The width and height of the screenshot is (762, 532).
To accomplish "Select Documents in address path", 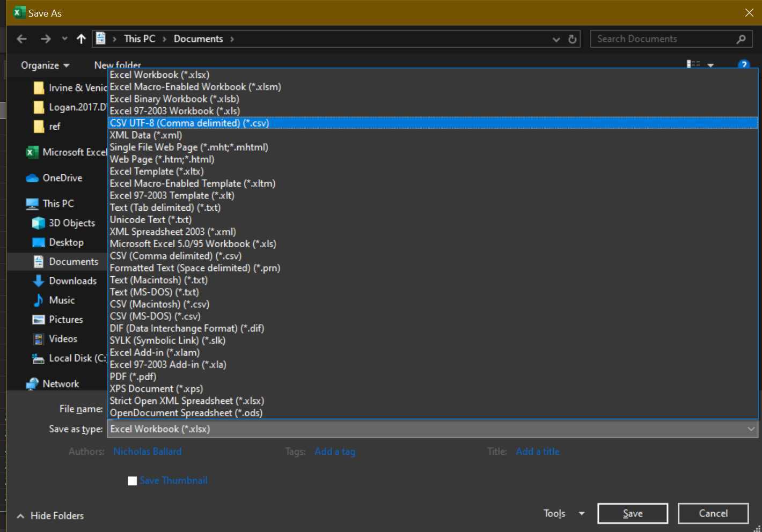I will 199,39.
